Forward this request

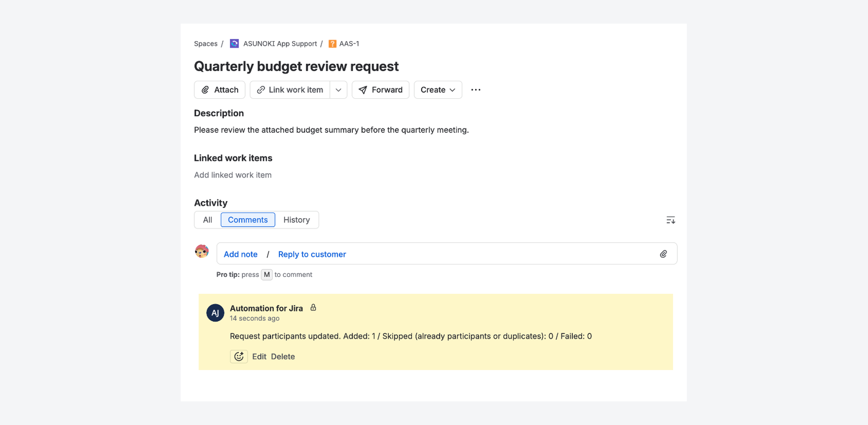coord(380,90)
